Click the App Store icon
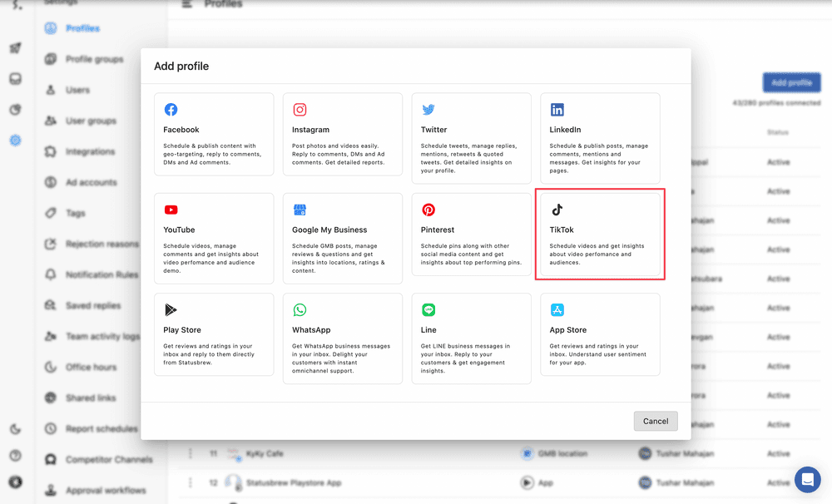832x504 pixels. tap(557, 310)
